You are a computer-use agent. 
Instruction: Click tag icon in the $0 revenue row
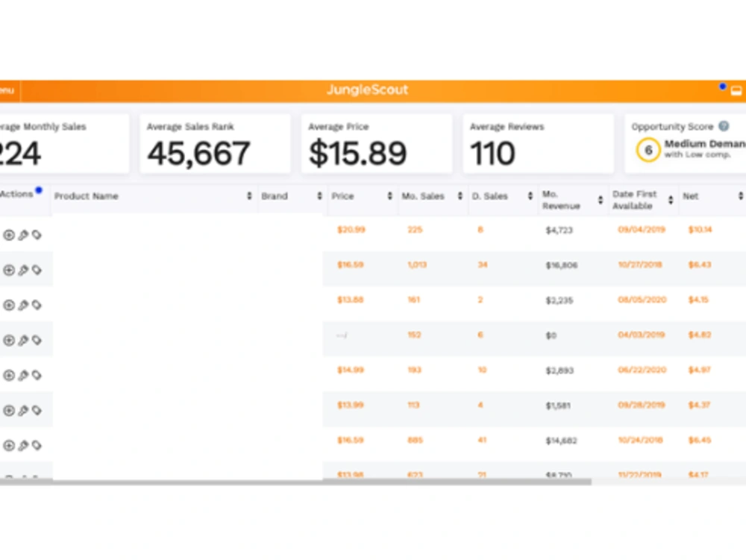point(37,340)
